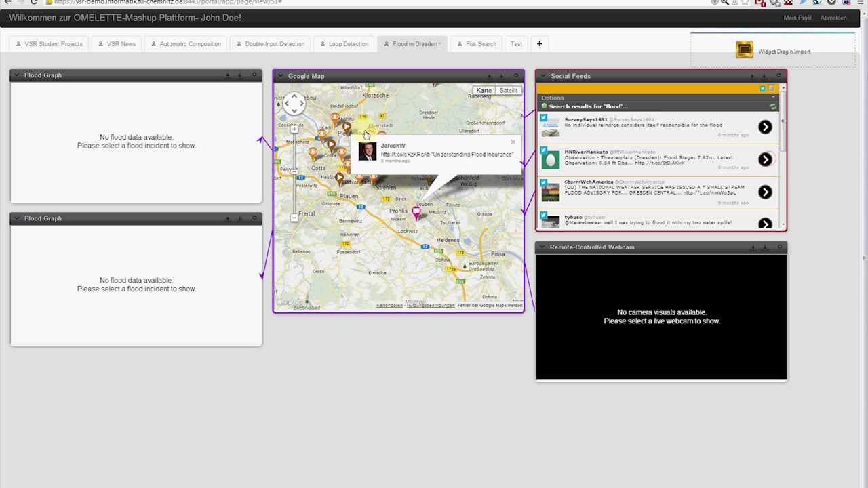Screen dimensions: 868x488
Task: Switch to Double Input Detection tab
Action: (x=270, y=44)
